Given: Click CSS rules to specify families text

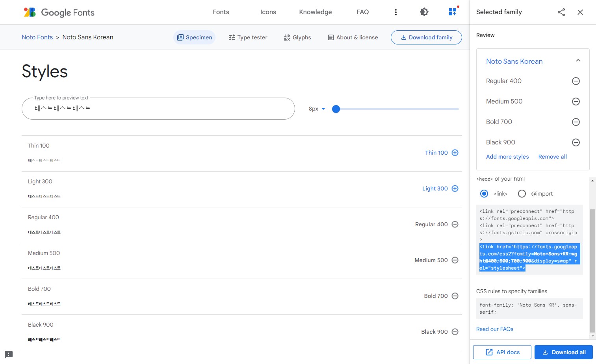Looking at the screenshot, I should (x=512, y=291).
